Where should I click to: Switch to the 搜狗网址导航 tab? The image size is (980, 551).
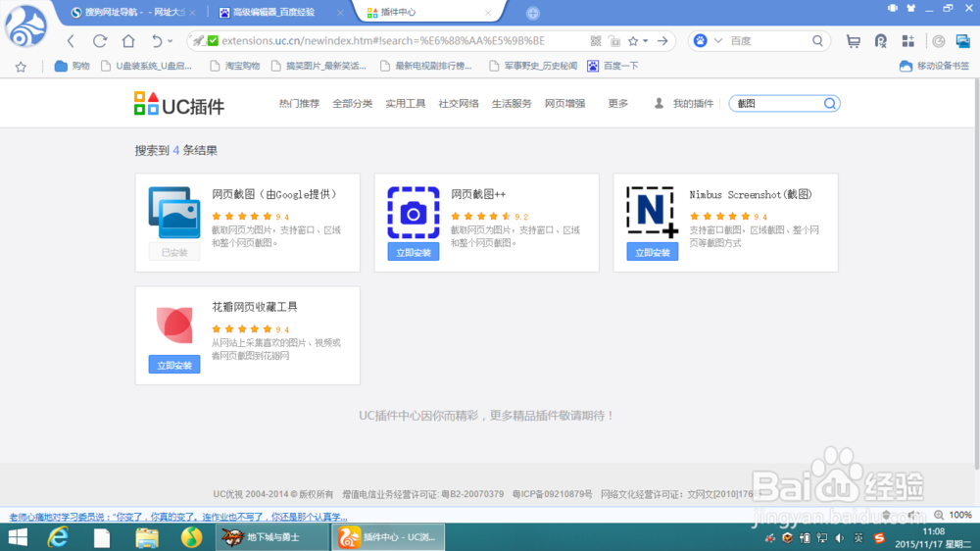(128, 13)
